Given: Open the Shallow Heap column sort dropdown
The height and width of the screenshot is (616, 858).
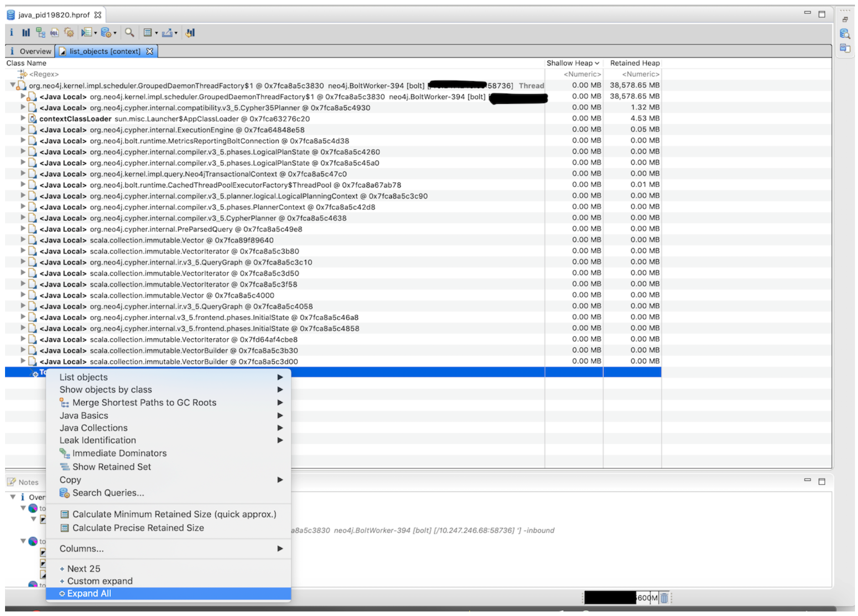Looking at the screenshot, I should coord(598,63).
